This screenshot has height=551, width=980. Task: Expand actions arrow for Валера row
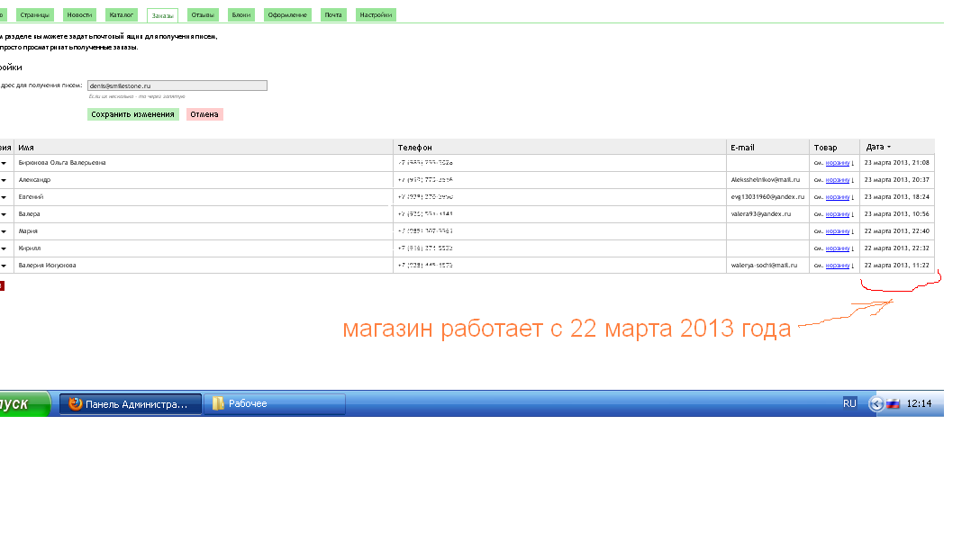tap(4, 214)
